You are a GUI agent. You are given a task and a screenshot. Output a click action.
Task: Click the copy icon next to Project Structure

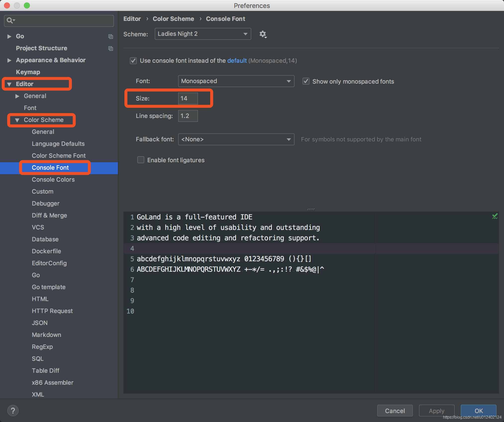click(111, 49)
